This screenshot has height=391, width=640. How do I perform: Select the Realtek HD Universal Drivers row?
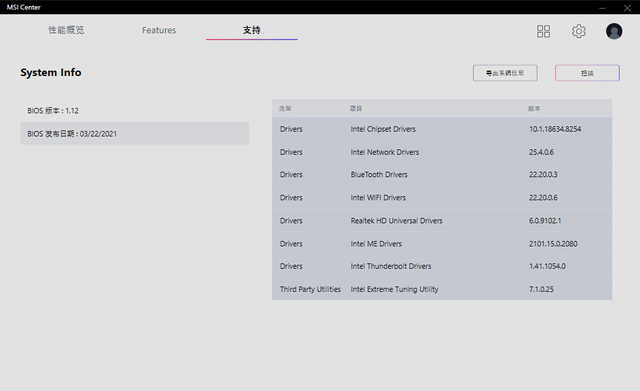click(442, 220)
